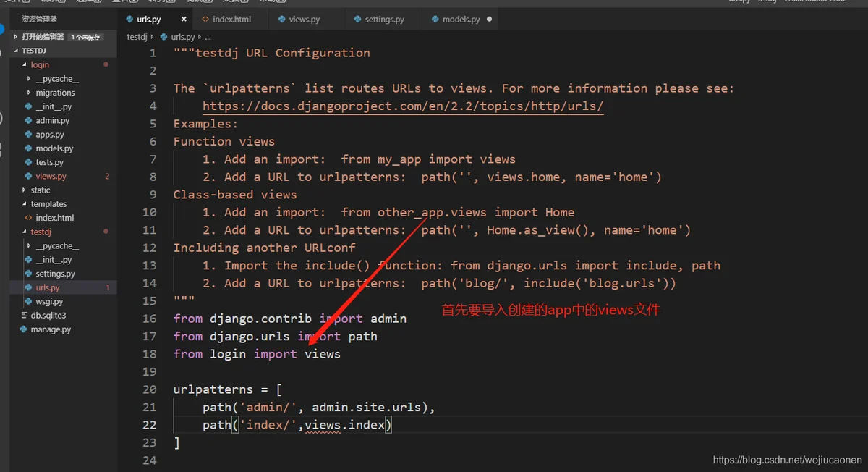Click the Python icon beside tests.py
The image size is (868, 472).
28,162
